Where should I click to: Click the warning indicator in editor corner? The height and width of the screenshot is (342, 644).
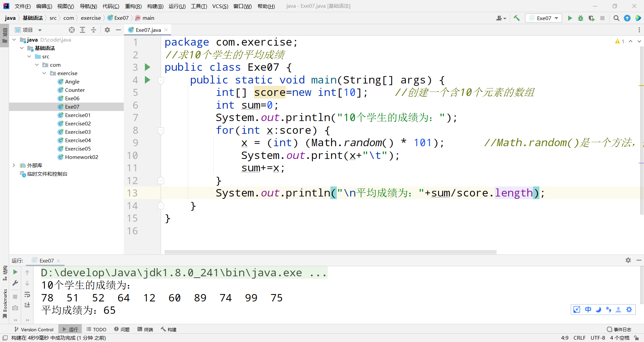tap(620, 41)
